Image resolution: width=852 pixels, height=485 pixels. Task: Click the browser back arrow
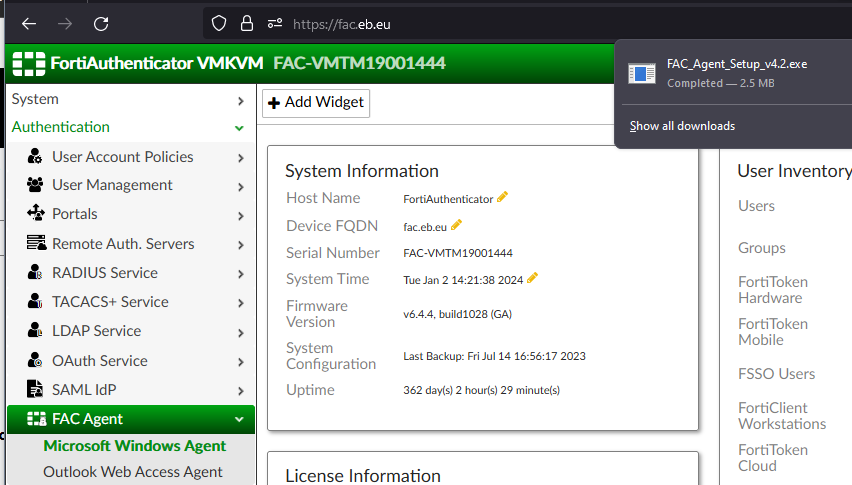click(x=29, y=23)
